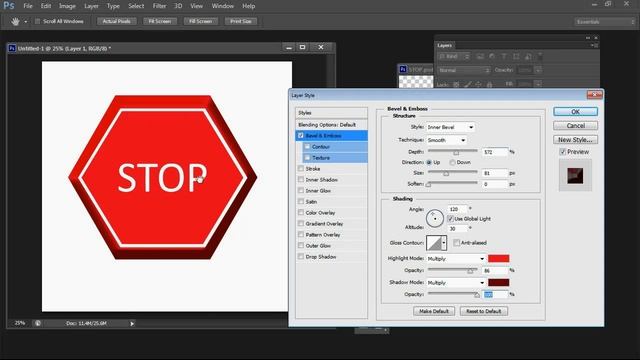The height and width of the screenshot is (360, 640).
Task: Open the Style dropdown showing Inner Bevel
Action: click(451, 127)
